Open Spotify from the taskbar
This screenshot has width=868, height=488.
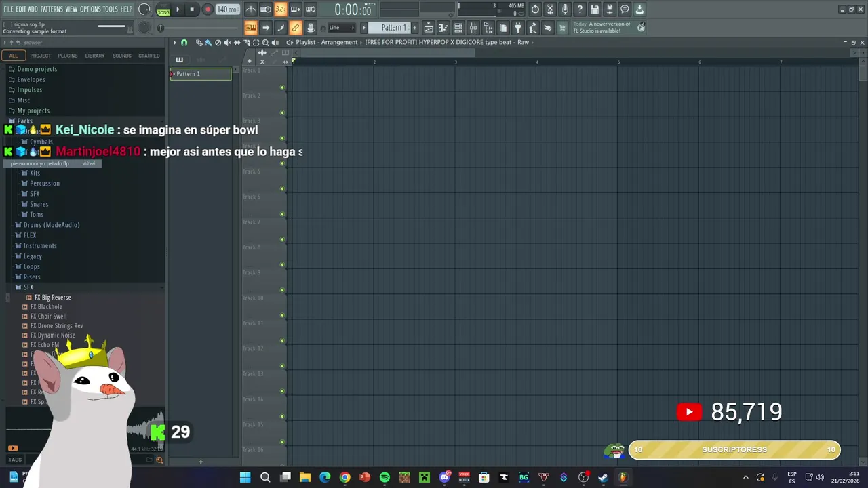point(384,477)
